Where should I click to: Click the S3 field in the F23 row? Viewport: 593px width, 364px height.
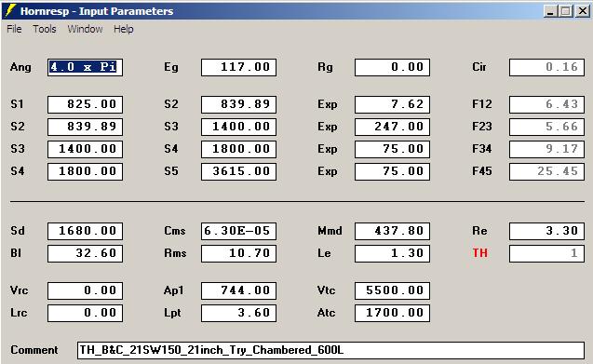tap(238, 127)
